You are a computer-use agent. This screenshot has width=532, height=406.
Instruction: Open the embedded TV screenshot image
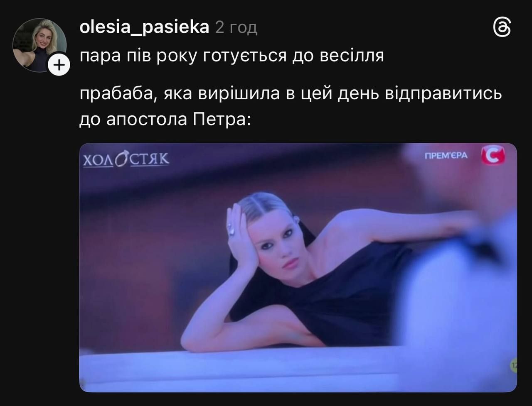tap(298, 267)
